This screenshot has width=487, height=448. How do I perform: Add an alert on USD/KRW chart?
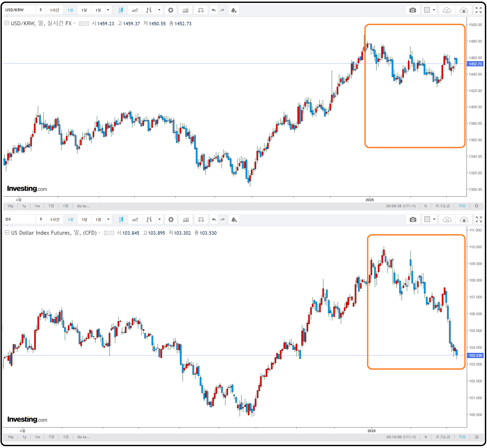point(234,10)
